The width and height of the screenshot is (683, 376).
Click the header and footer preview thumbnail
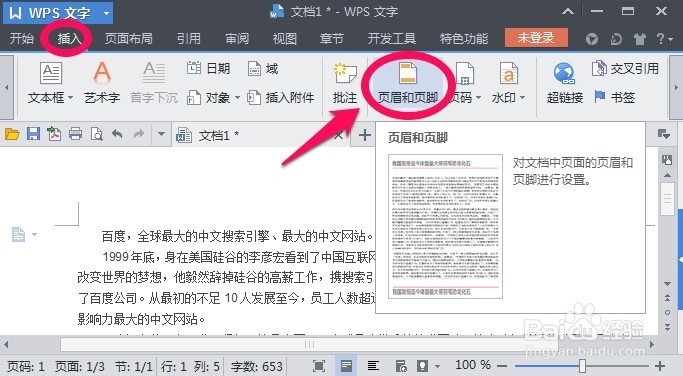tap(445, 226)
